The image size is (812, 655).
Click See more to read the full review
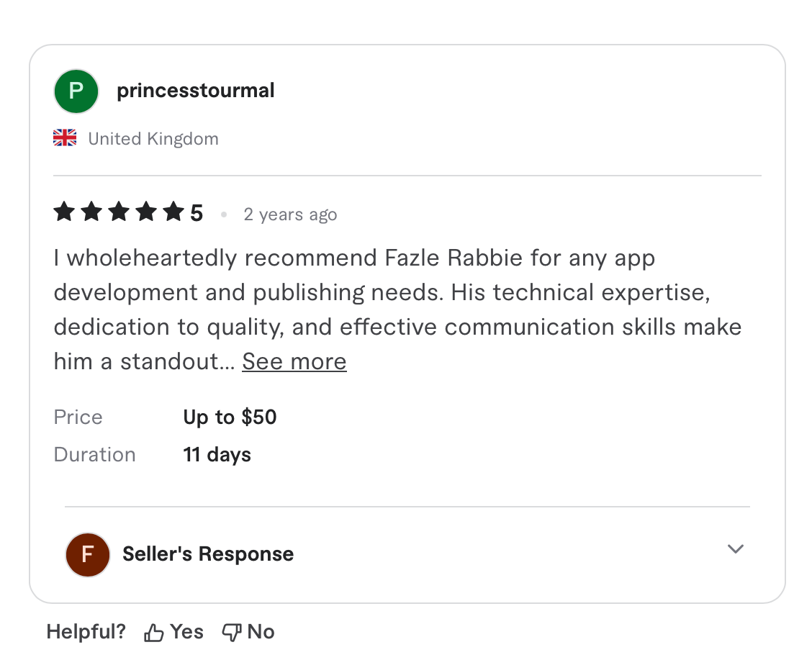point(294,361)
